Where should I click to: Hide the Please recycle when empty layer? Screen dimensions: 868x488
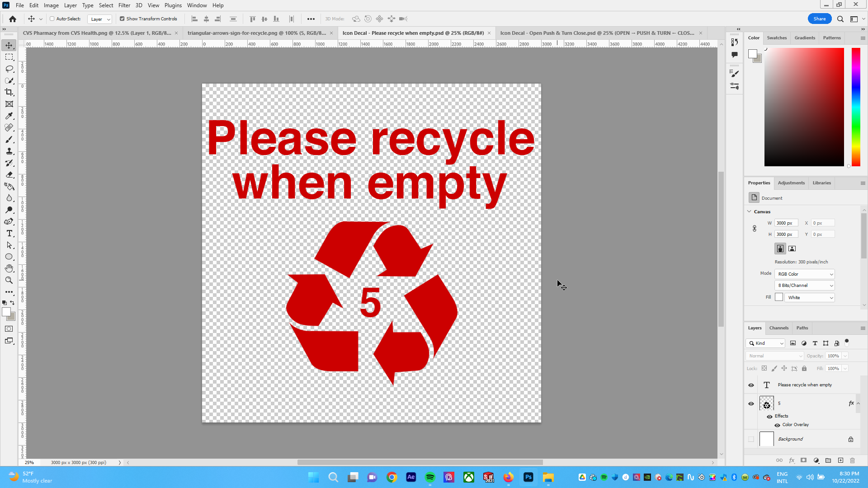(x=751, y=385)
